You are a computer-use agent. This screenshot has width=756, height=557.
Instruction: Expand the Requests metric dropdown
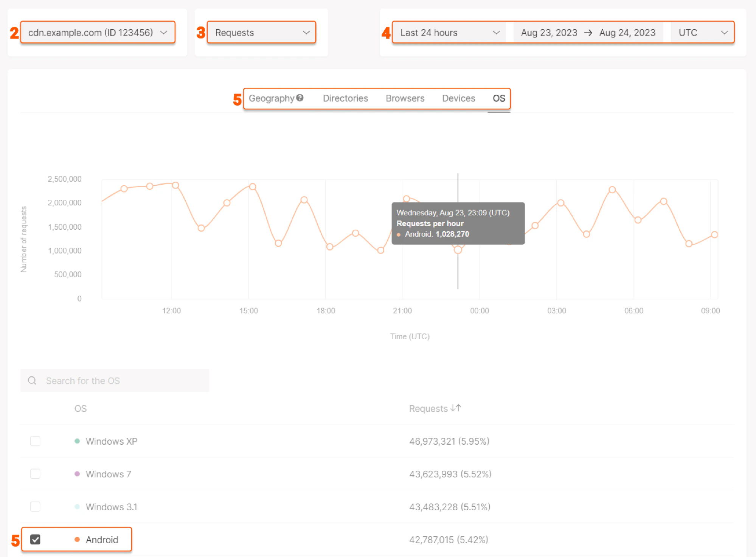[306, 33]
